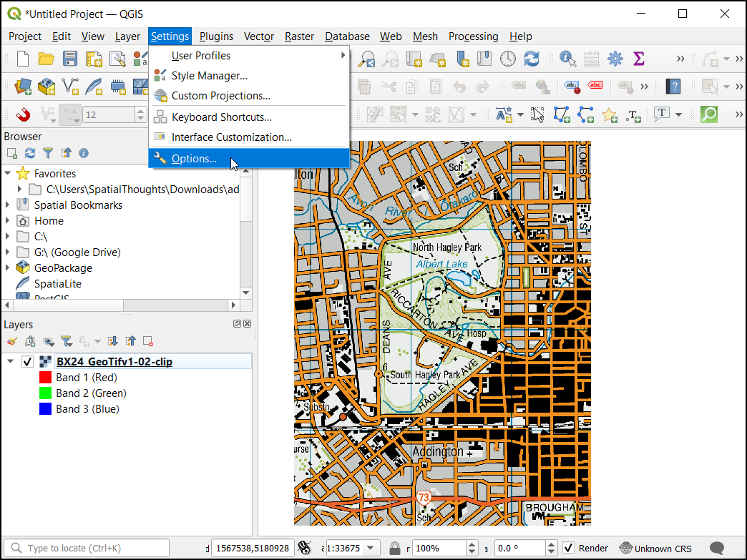Click the Remove Layer icon in Layers panel
The image size is (747, 560).
tap(148, 341)
